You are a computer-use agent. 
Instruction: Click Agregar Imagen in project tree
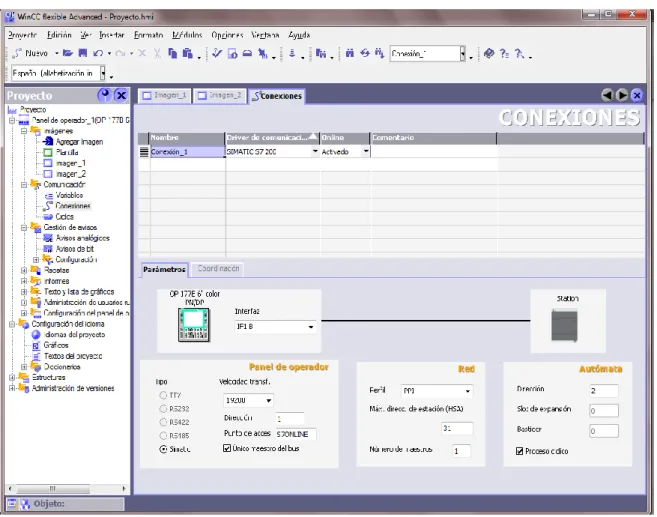(x=79, y=142)
